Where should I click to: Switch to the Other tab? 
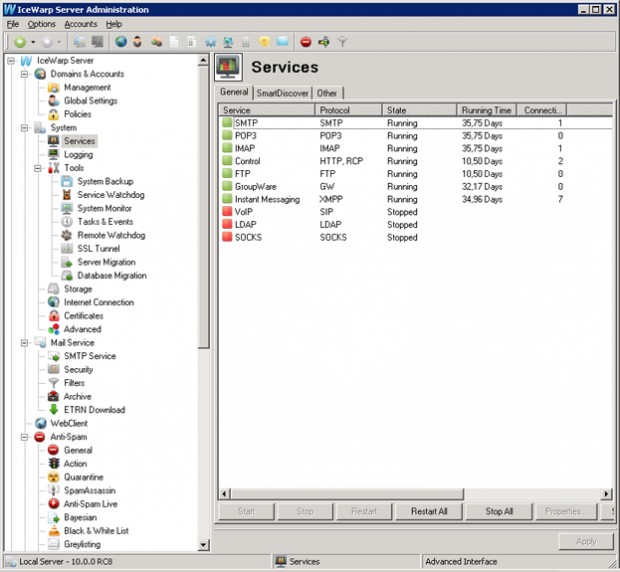(327, 93)
